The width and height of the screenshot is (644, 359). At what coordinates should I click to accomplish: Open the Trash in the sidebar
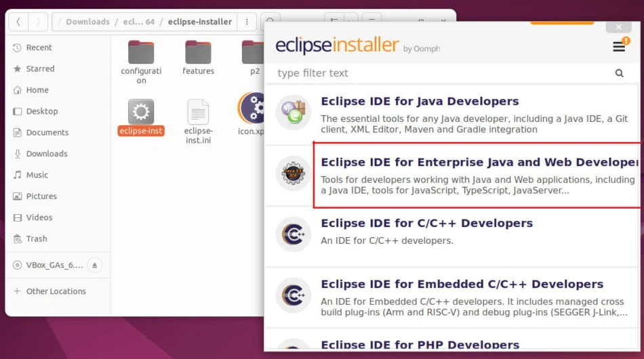point(37,238)
